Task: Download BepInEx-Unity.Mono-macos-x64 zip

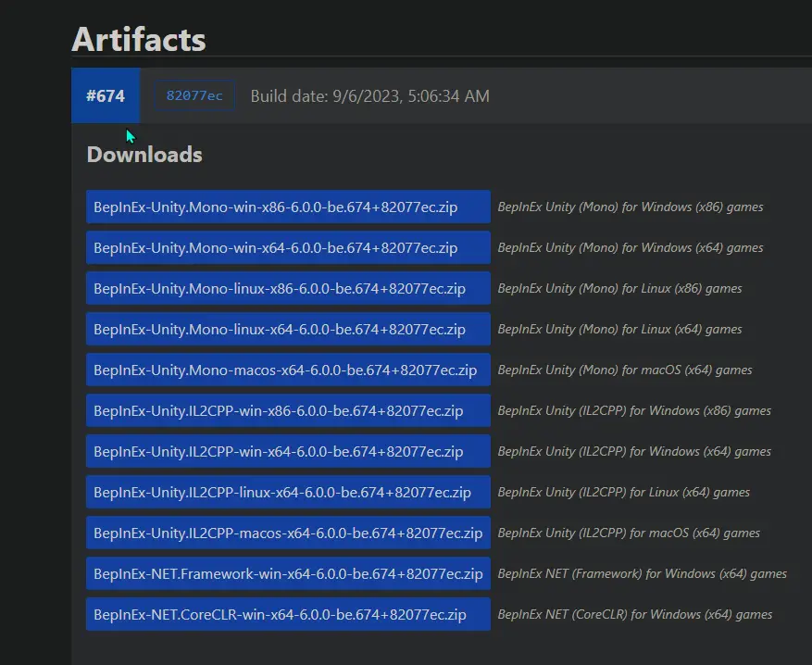Action: pos(288,370)
